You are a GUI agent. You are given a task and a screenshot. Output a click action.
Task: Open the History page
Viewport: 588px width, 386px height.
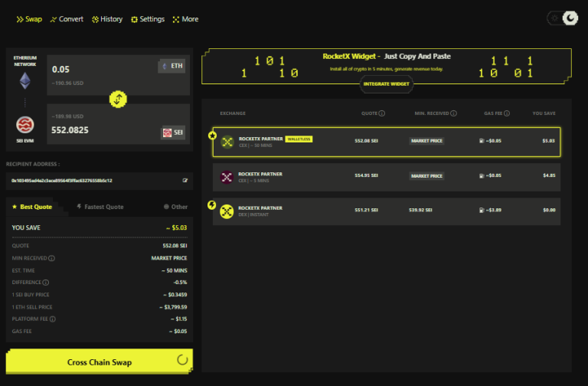(x=106, y=19)
